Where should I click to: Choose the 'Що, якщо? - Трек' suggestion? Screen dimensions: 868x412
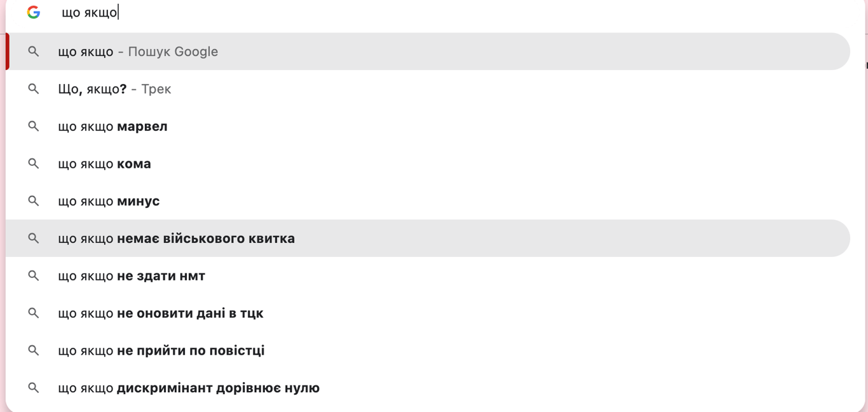pyautogui.click(x=114, y=89)
